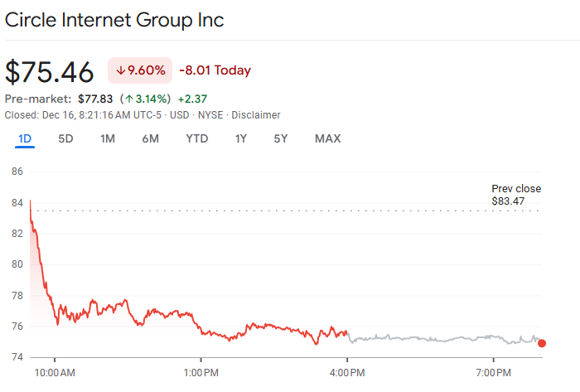Click the 10:00 AM time axis label

click(55, 371)
